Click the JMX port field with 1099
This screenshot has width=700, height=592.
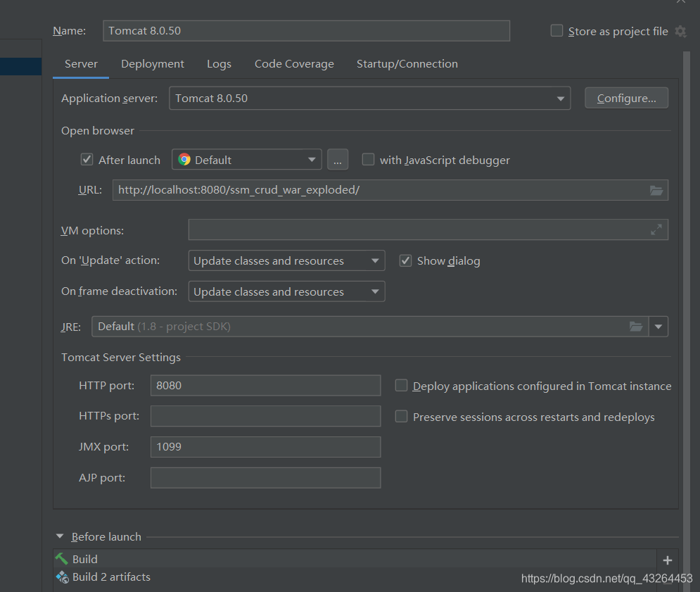click(266, 447)
